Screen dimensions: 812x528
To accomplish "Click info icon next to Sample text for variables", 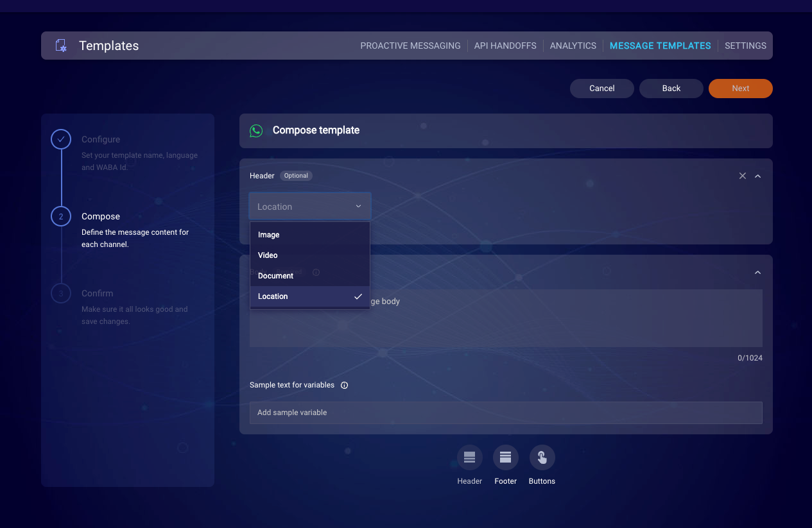I will click(x=345, y=386).
